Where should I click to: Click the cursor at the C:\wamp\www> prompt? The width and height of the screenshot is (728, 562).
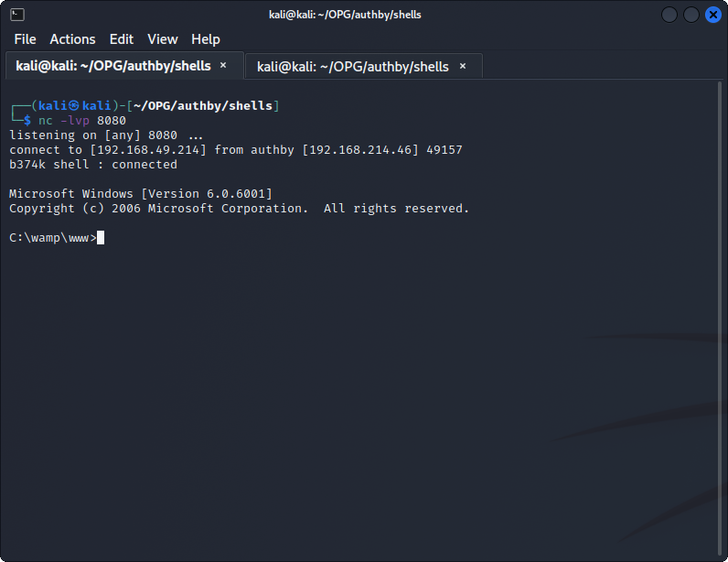(x=101, y=238)
